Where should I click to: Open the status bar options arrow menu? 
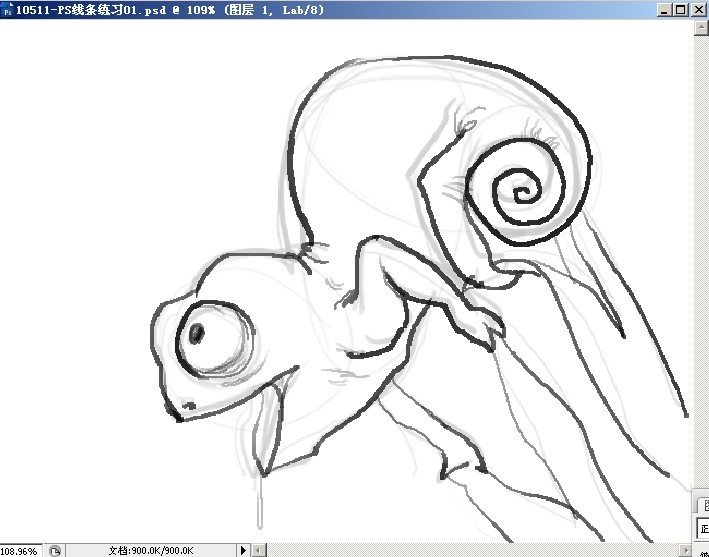(x=243, y=550)
